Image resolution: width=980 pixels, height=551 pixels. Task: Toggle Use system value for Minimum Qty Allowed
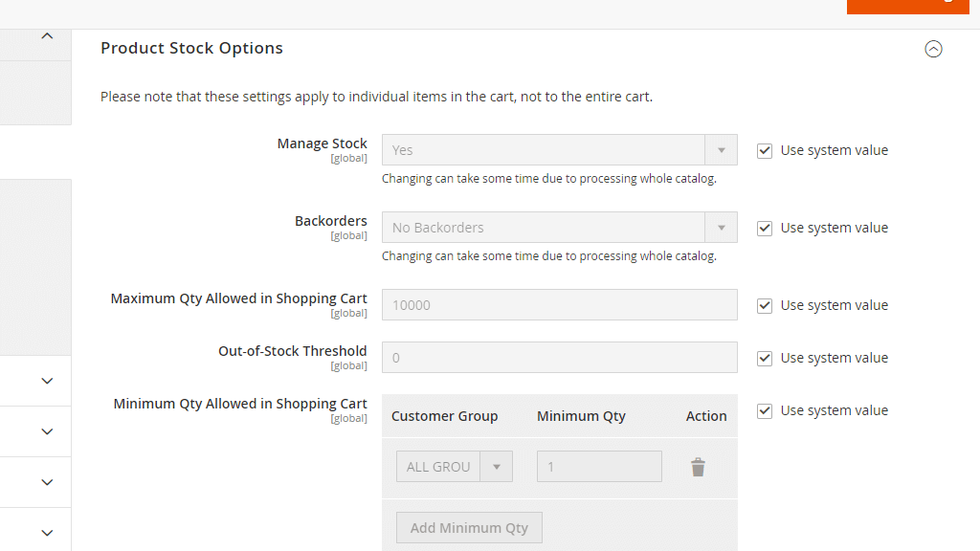[x=765, y=410]
